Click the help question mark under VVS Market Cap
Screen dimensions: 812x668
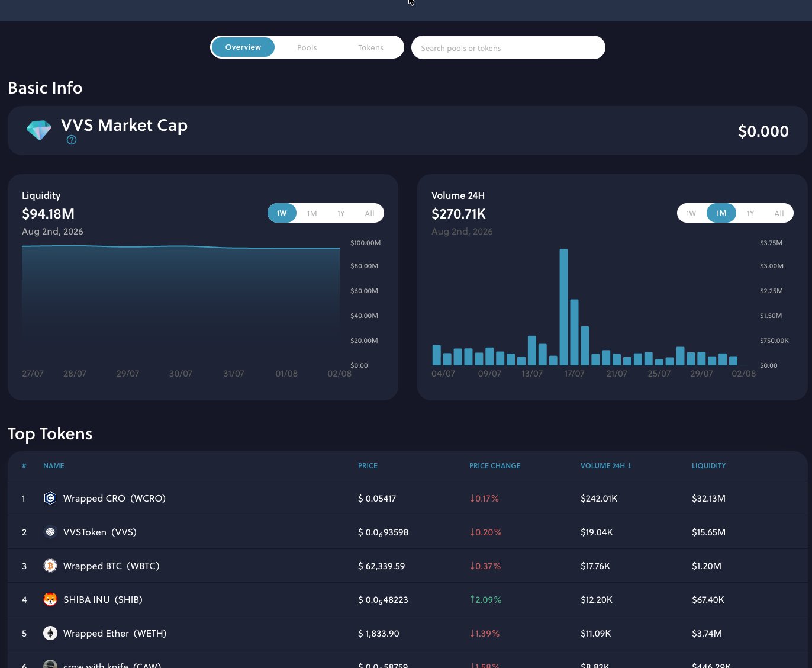pos(72,140)
